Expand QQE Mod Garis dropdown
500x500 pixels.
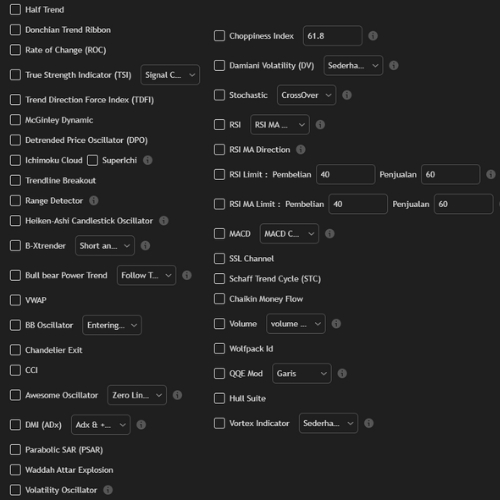(x=302, y=373)
